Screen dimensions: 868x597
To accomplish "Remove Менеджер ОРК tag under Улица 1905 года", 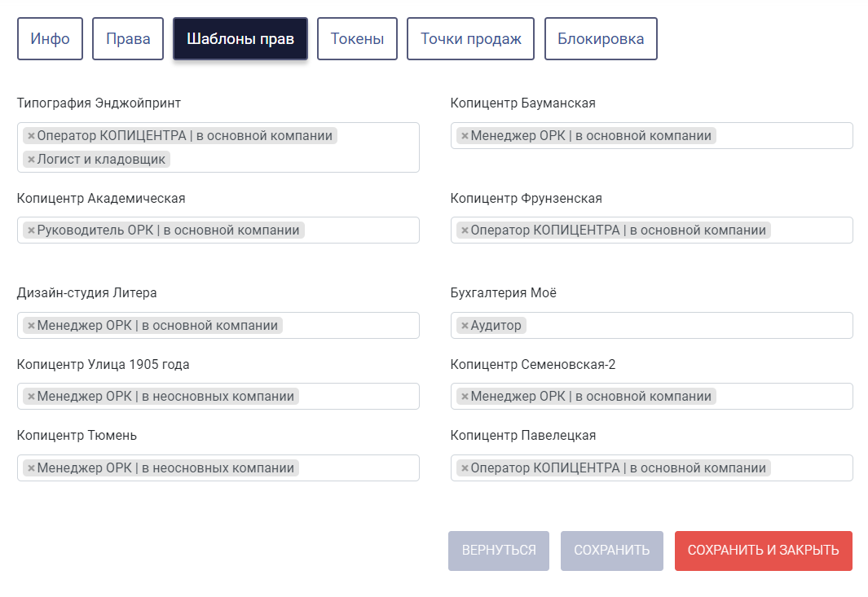I will (32, 397).
